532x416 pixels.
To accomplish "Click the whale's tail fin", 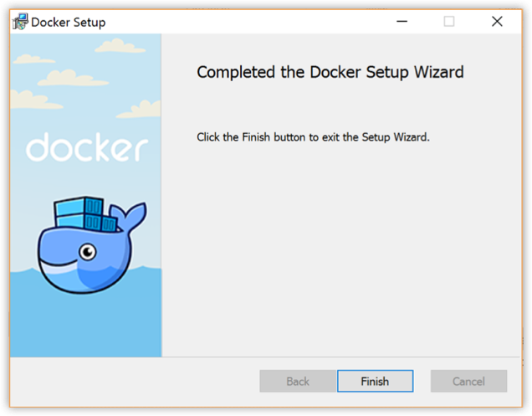I will tap(132, 213).
